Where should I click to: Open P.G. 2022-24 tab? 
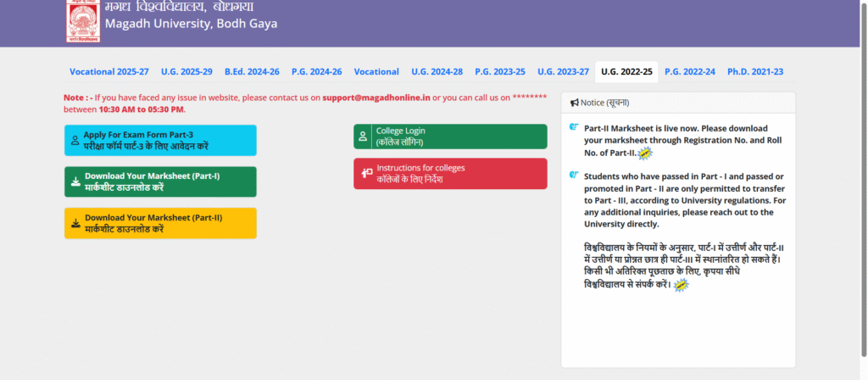[690, 71]
